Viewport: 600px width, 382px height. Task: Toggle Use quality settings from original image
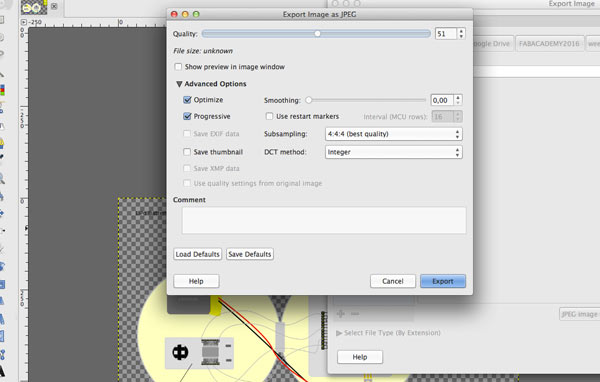[187, 183]
